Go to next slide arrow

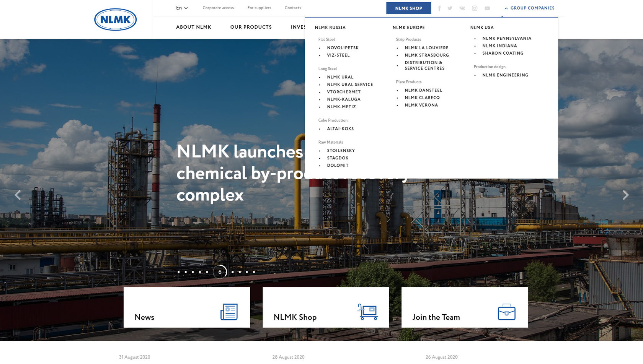pyautogui.click(x=625, y=195)
